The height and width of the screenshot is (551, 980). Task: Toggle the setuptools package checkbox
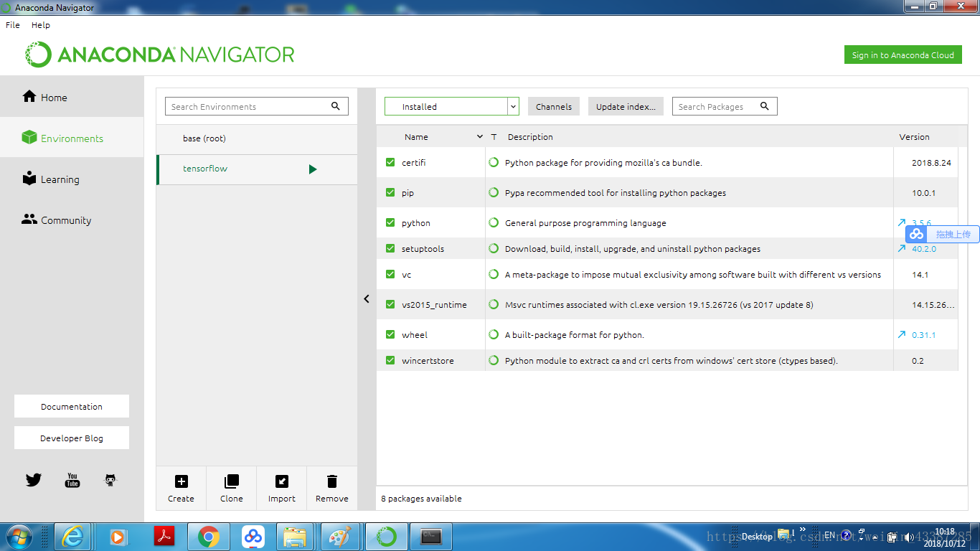(x=390, y=248)
